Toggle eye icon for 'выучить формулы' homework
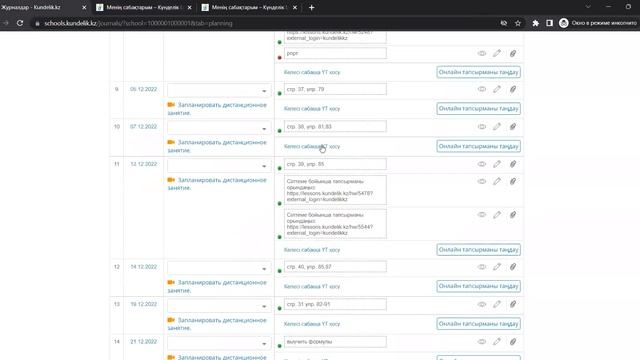The width and height of the screenshot is (640, 360). tap(482, 342)
